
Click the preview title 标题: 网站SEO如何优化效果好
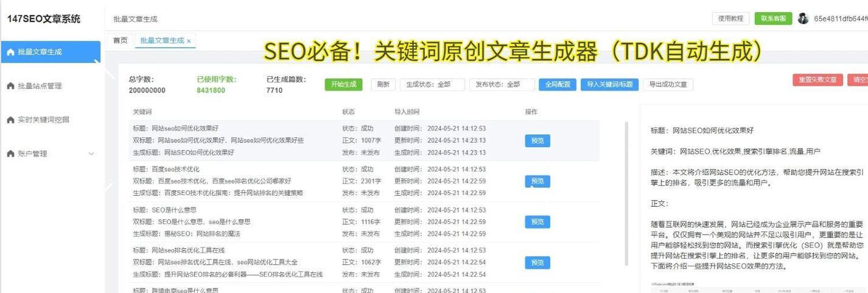702,131
